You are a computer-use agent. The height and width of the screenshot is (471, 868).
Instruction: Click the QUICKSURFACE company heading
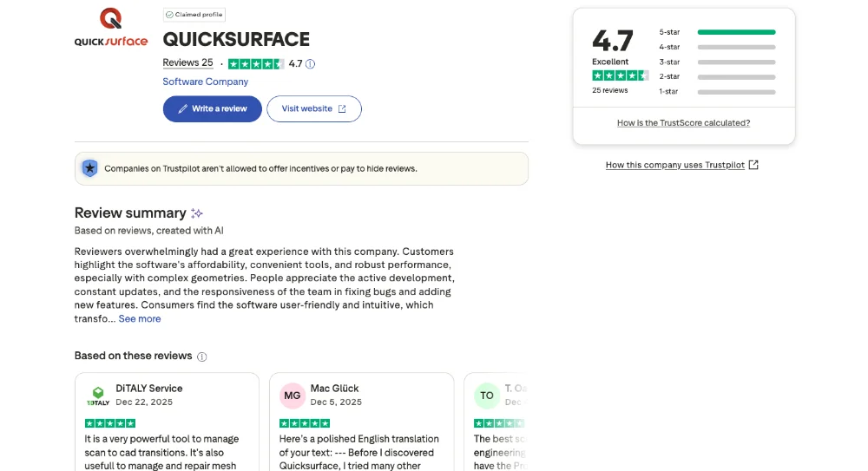236,39
